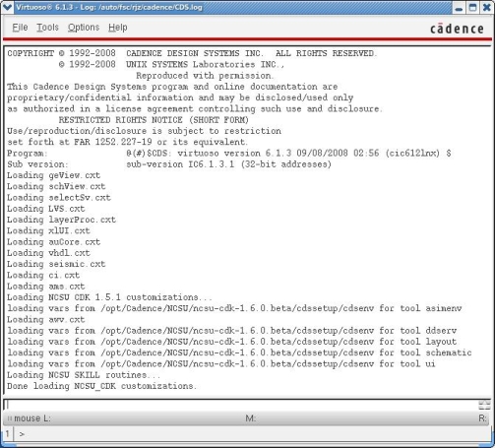This screenshot has height=448, width=495.
Task: Open the Help menu
Action: coord(118,28)
